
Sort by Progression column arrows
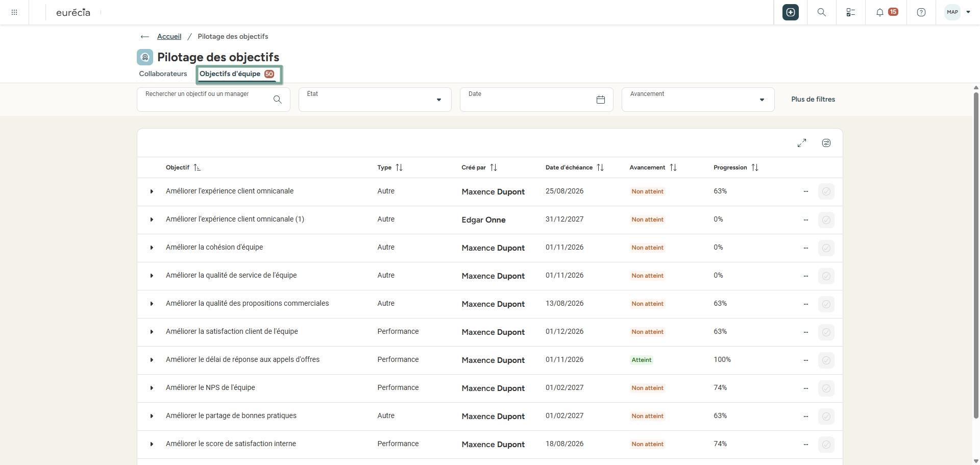pos(755,167)
